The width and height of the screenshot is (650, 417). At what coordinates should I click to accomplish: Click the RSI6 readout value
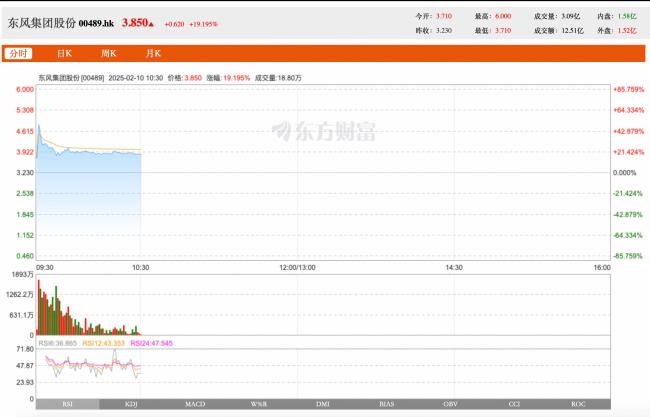(58, 343)
